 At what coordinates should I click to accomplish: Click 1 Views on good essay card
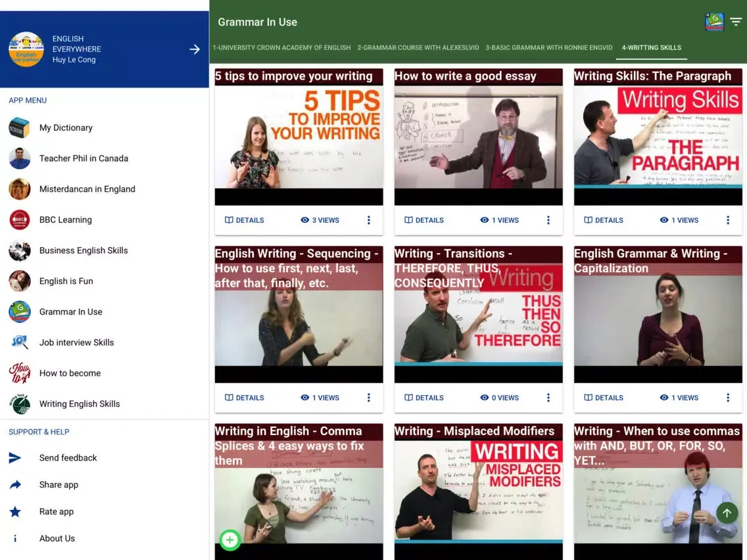(x=500, y=220)
